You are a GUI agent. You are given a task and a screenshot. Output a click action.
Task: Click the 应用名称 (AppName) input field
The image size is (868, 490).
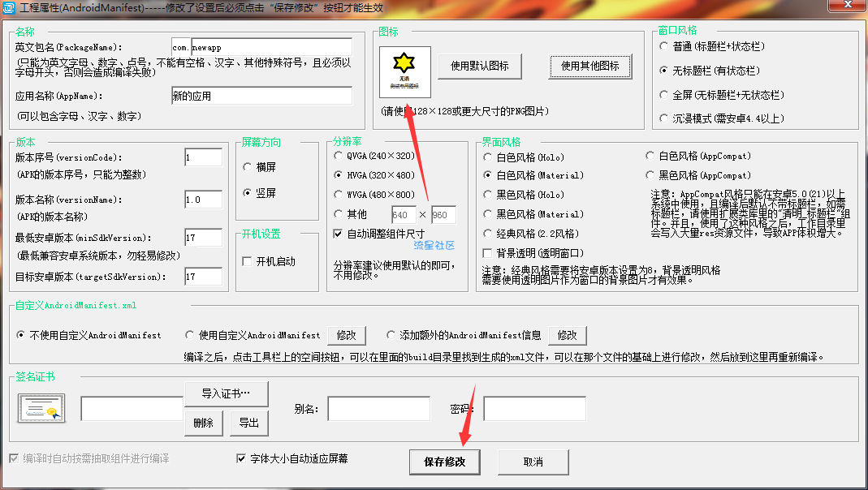click(x=261, y=96)
